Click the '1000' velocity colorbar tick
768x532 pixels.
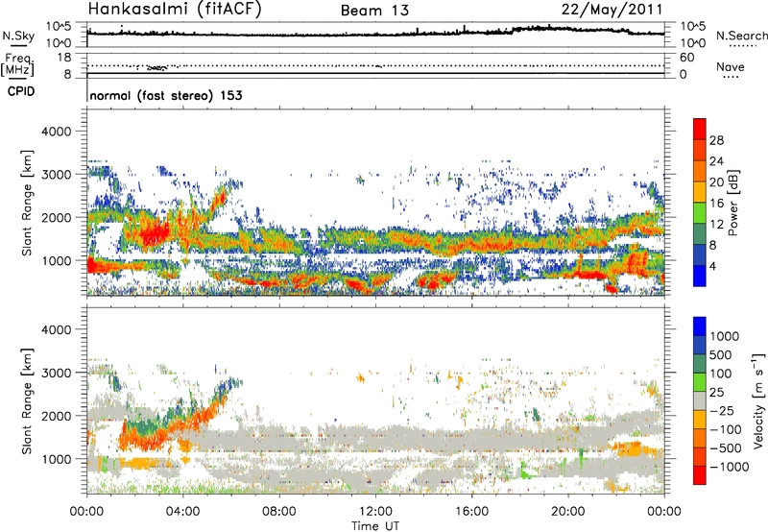pyautogui.click(x=725, y=336)
